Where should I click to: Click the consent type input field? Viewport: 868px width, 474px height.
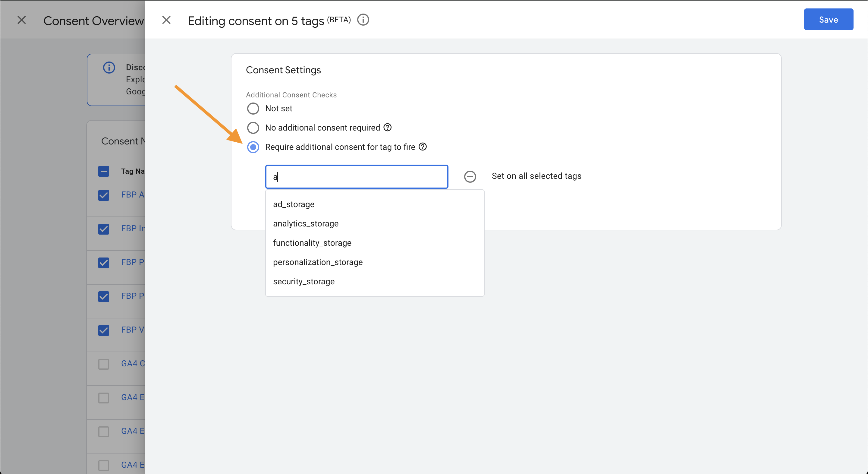tap(357, 177)
